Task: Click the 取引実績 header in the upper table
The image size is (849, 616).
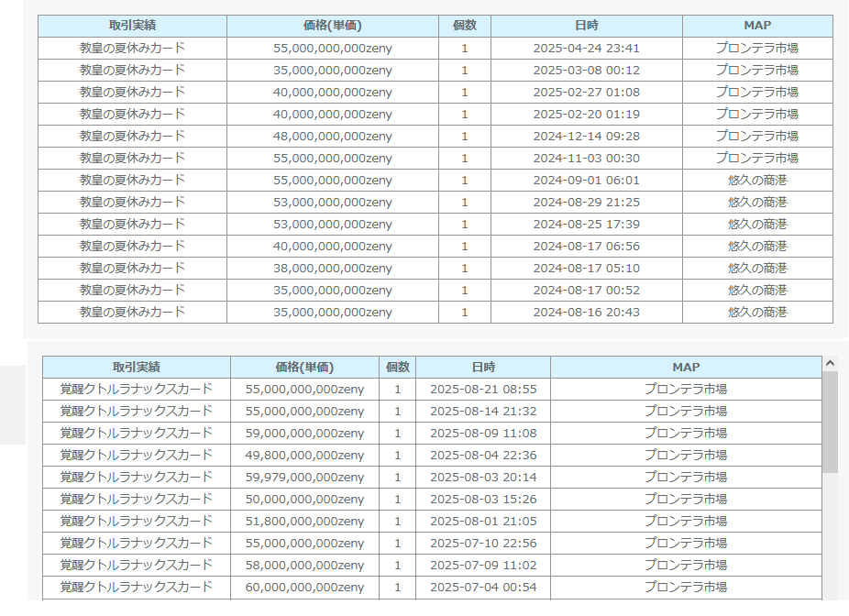Action: click(x=132, y=26)
